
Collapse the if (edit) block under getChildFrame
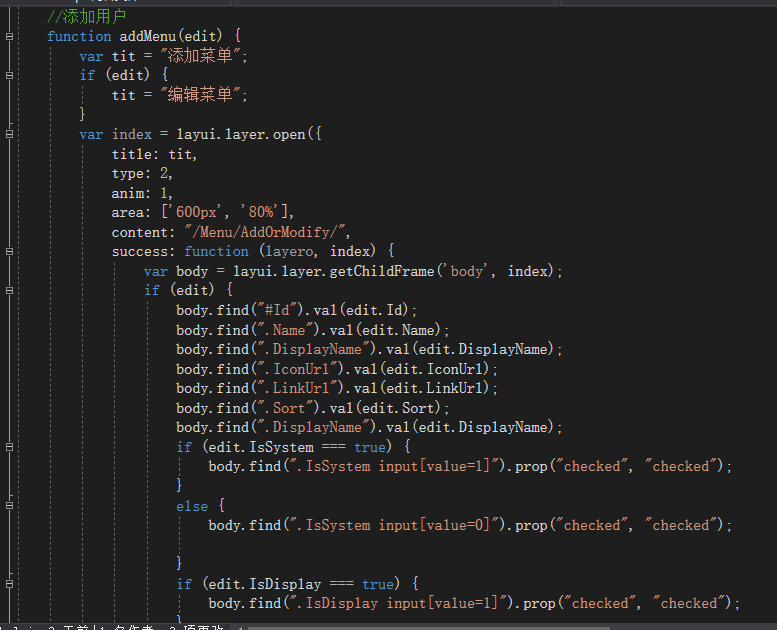point(9,290)
